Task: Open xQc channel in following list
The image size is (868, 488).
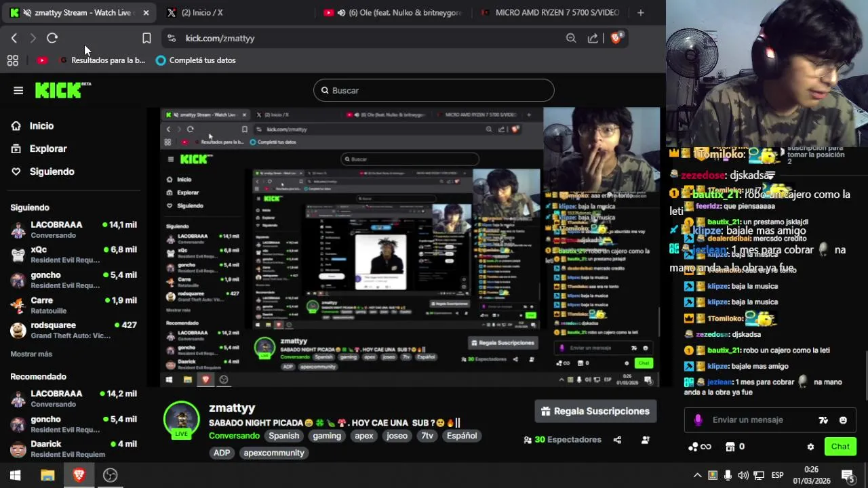Action: (x=73, y=254)
